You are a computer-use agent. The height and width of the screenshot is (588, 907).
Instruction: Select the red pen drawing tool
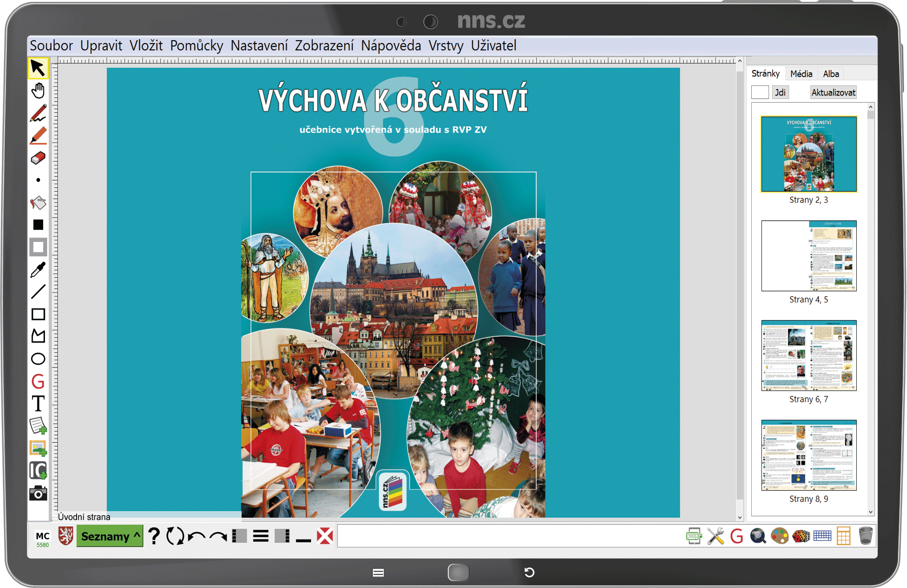tap(38, 113)
